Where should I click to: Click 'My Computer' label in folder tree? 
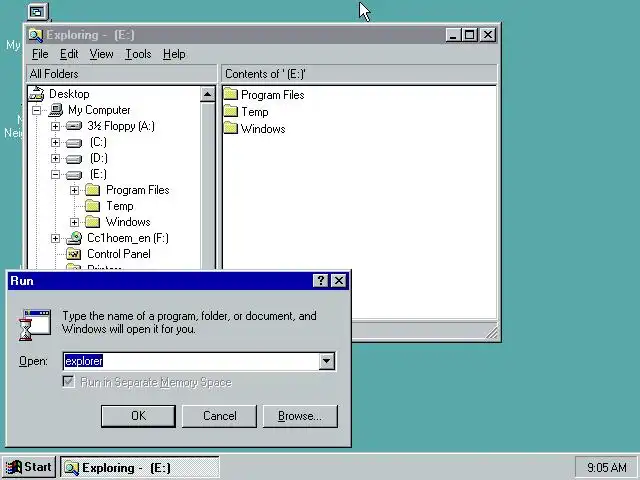99,110
